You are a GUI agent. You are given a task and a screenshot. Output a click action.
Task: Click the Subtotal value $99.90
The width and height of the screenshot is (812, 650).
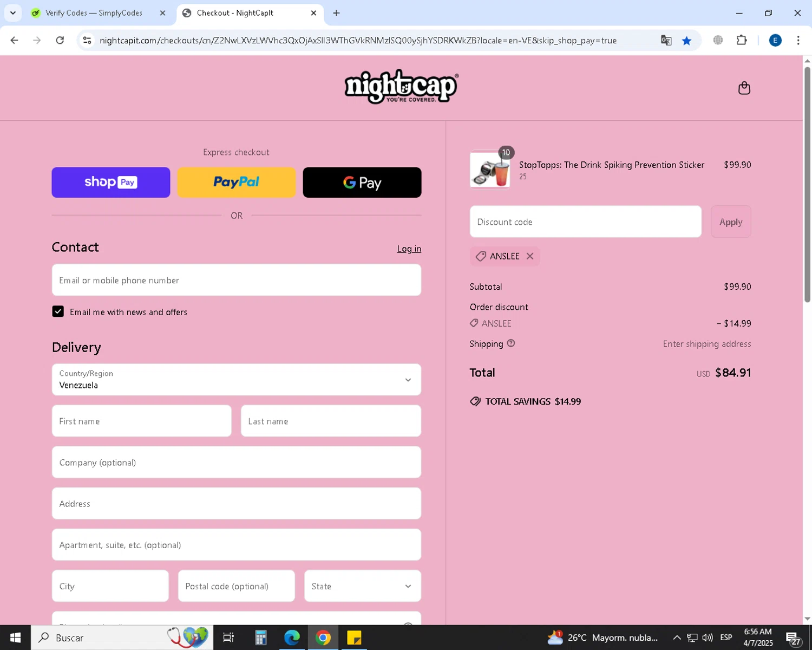[x=737, y=287]
